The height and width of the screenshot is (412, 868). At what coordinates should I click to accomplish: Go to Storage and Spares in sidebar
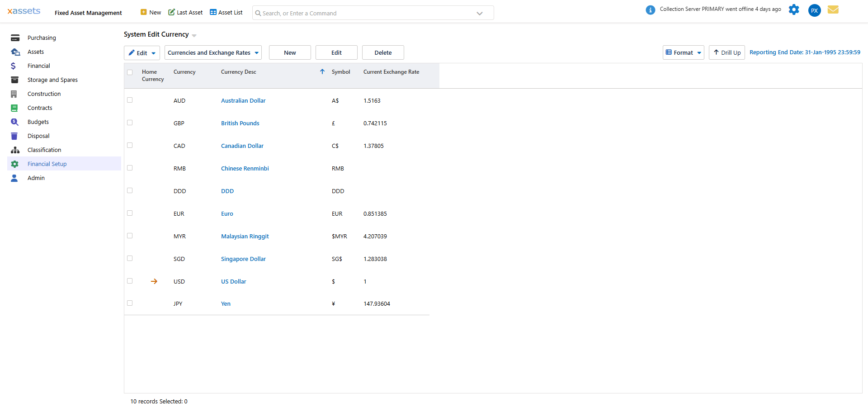click(x=52, y=80)
